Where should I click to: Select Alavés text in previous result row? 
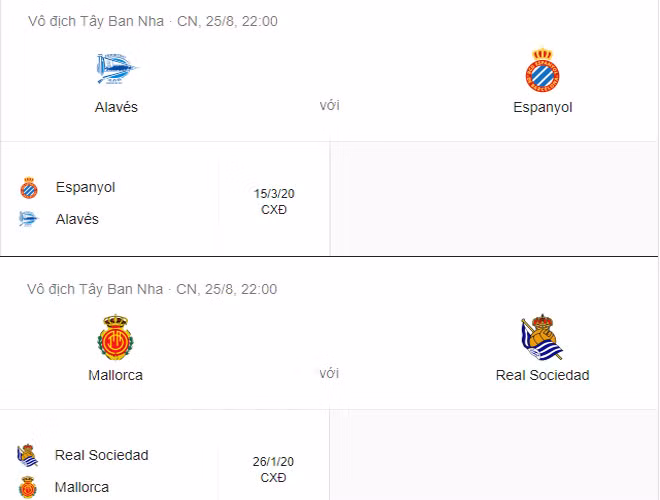pyautogui.click(x=77, y=219)
